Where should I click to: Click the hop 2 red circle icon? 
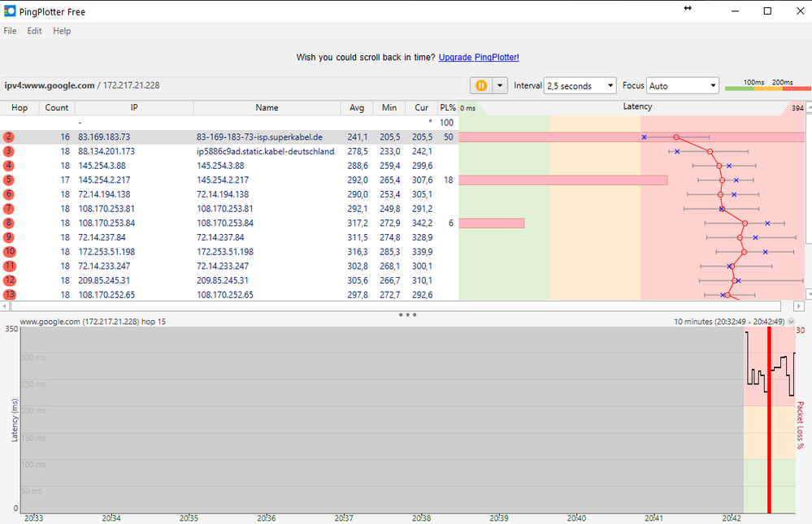8,136
